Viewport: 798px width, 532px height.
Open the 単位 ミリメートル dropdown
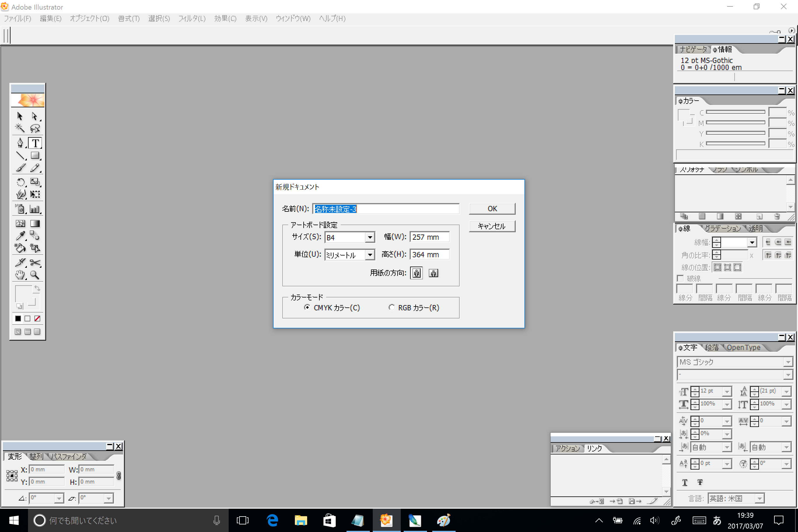370,255
